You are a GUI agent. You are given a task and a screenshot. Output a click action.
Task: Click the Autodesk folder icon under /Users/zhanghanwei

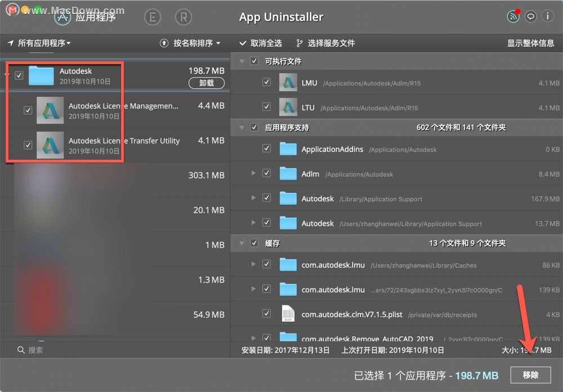point(288,223)
